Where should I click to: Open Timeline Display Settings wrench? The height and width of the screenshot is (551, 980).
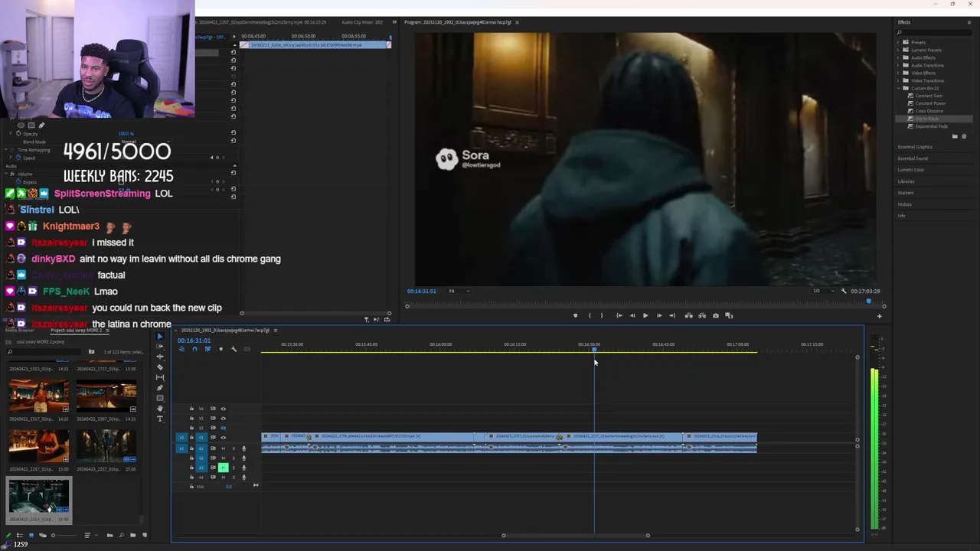[x=234, y=349]
